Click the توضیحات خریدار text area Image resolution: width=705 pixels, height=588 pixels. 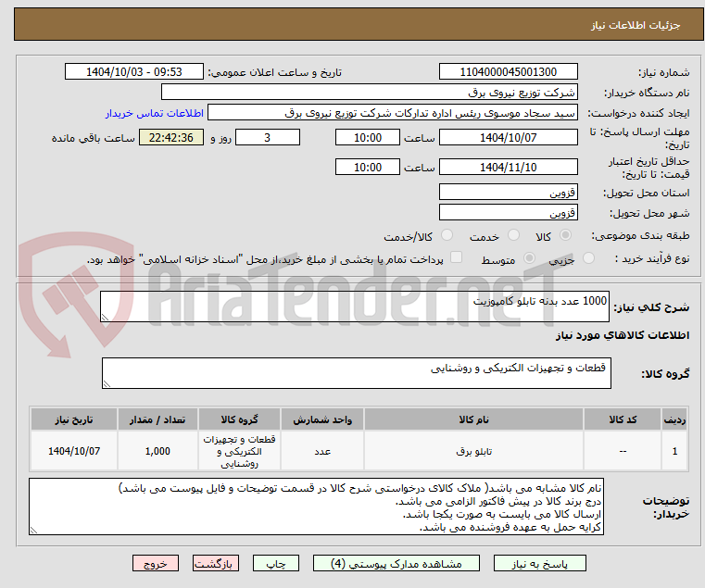(x=316, y=507)
